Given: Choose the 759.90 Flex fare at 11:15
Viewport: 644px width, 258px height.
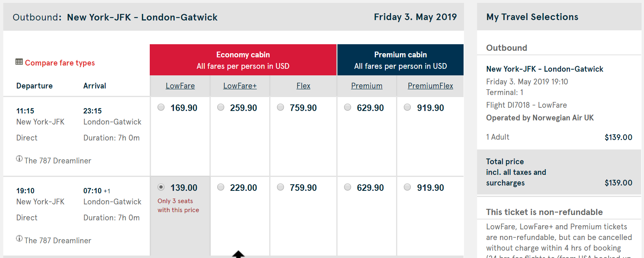Looking at the screenshot, I should tap(281, 107).
